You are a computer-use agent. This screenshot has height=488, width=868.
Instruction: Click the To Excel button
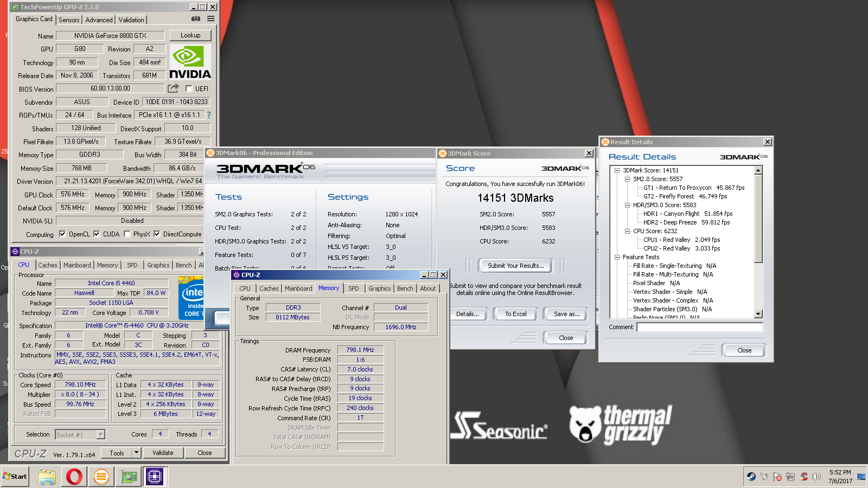coord(516,314)
